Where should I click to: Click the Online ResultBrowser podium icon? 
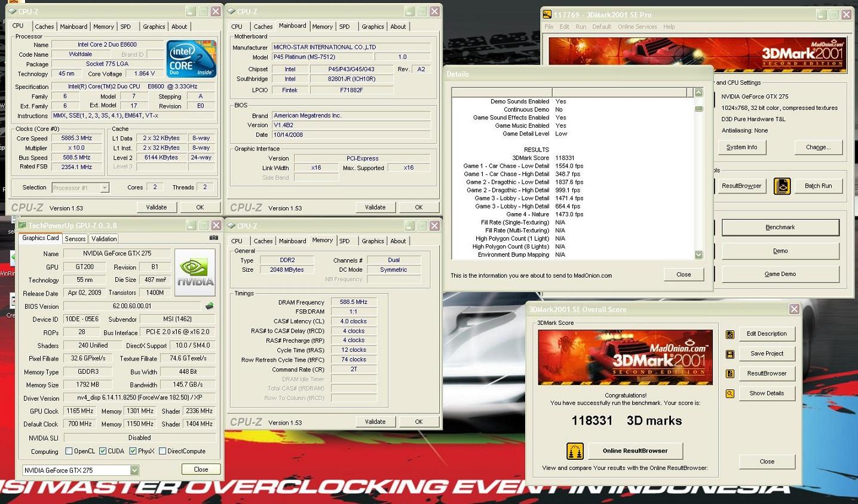point(575,451)
